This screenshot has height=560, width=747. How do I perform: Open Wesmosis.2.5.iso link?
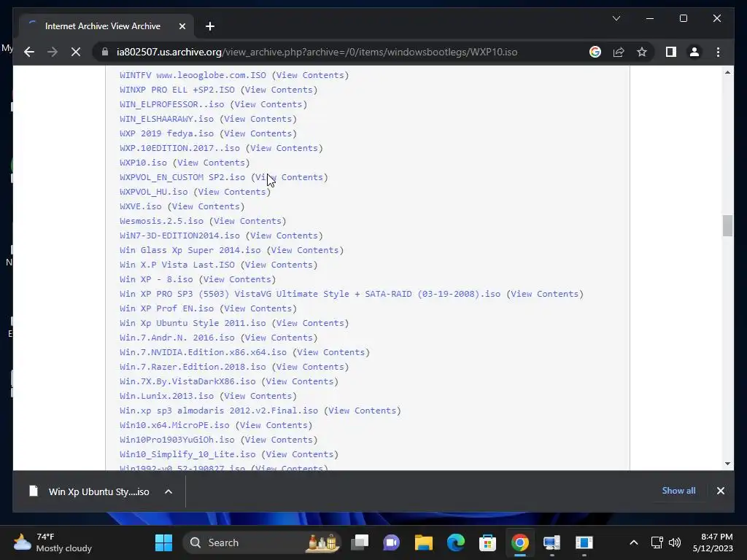click(x=161, y=221)
